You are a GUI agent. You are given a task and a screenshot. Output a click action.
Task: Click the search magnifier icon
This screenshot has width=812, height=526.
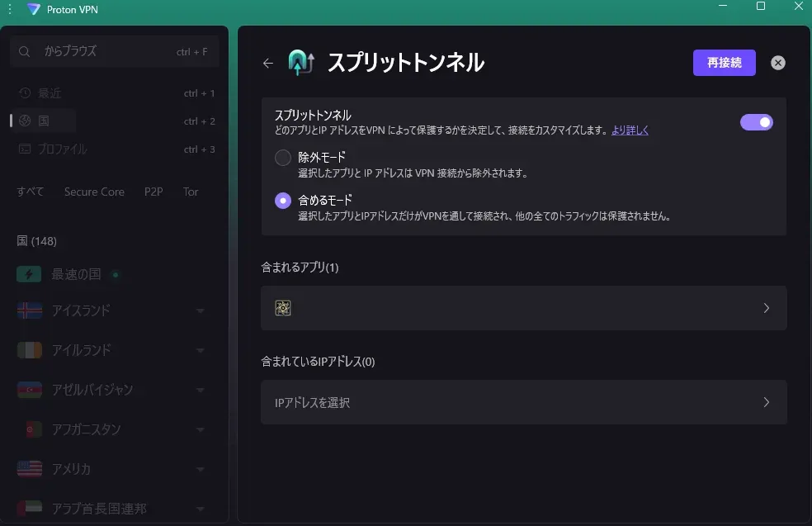click(x=24, y=51)
